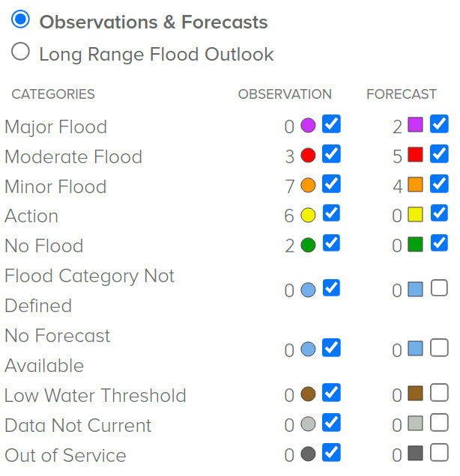Click the gray Data Not Current forecast square
Screen dimensions: 460x476
tap(415, 424)
